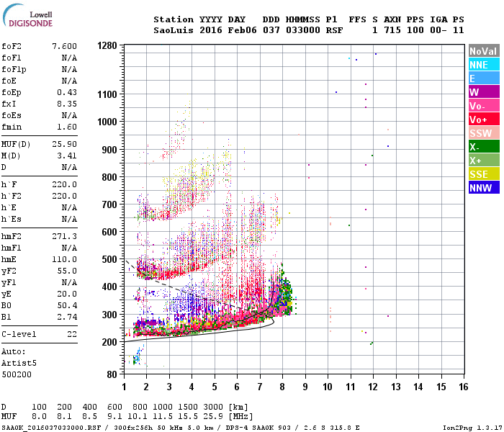
Task: Click the h`F value 220.0
Action: click(64, 184)
